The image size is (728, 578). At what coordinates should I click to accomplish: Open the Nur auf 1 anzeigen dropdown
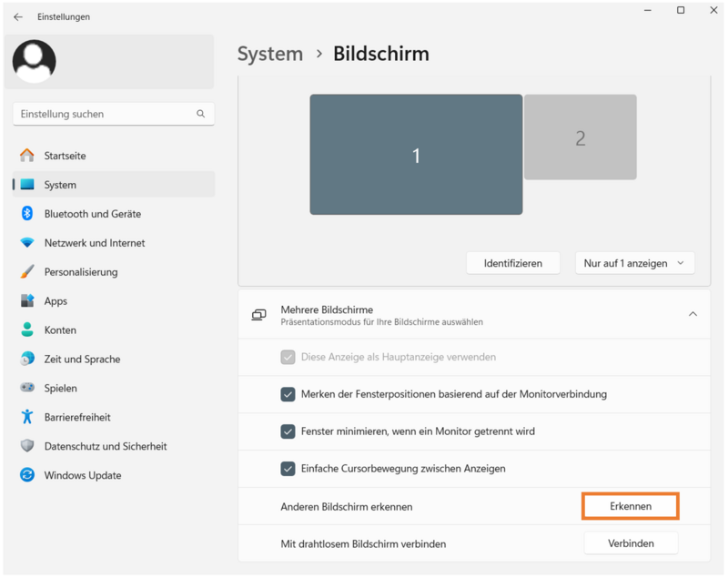click(634, 263)
